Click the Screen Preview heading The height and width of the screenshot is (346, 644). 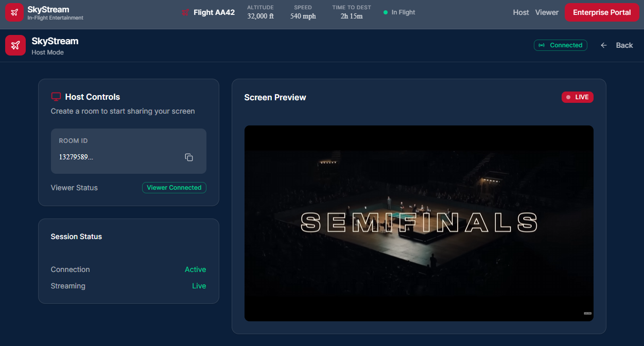tap(275, 97)
